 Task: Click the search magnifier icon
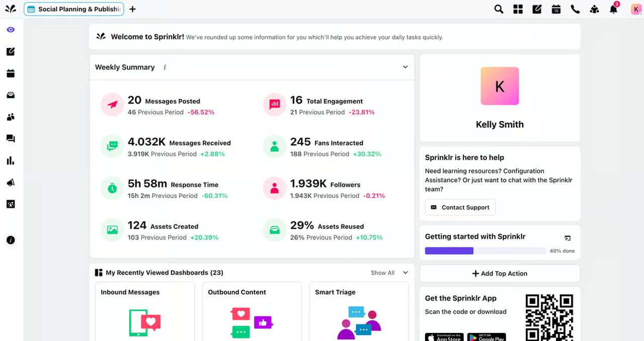coord(499,9)
